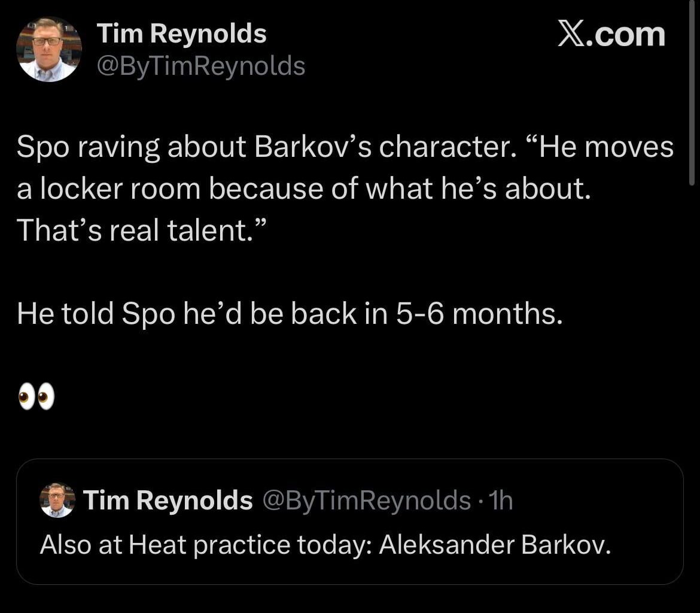Click @ByTimReynolds handle in quoted tweet

click(366, 500)
